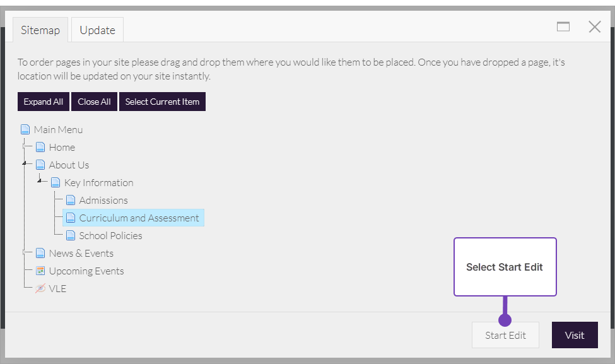Image resolution: width=615 pixels, height=364 pixels.
Task: Hit the Visit button
Action: pyautogui.click(x=574, y=335)
